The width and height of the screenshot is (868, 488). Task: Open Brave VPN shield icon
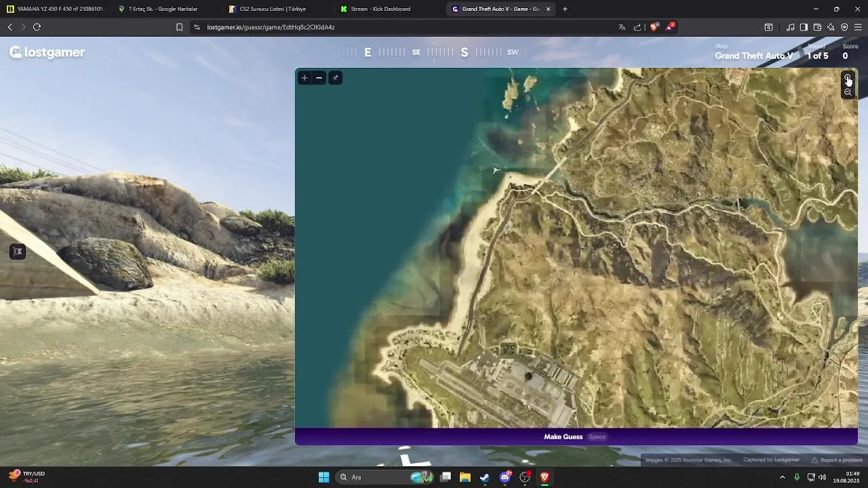pyautogui.click(x=844, y=27)
